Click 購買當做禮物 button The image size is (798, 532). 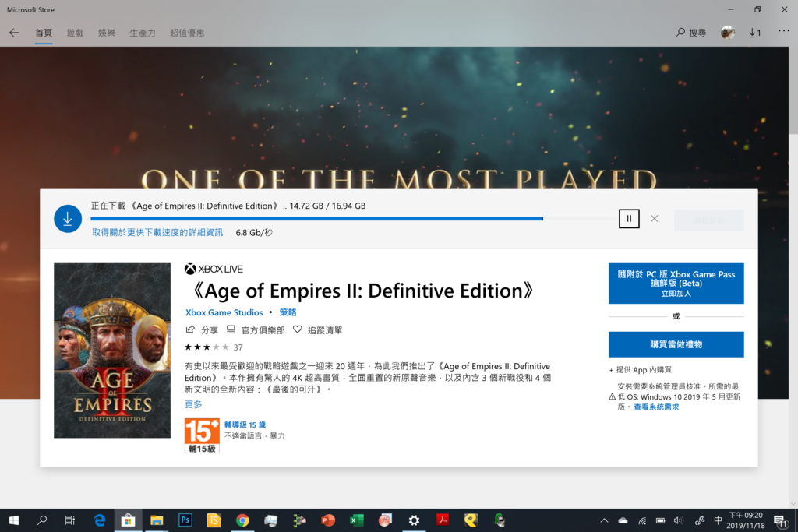[676, 344]
